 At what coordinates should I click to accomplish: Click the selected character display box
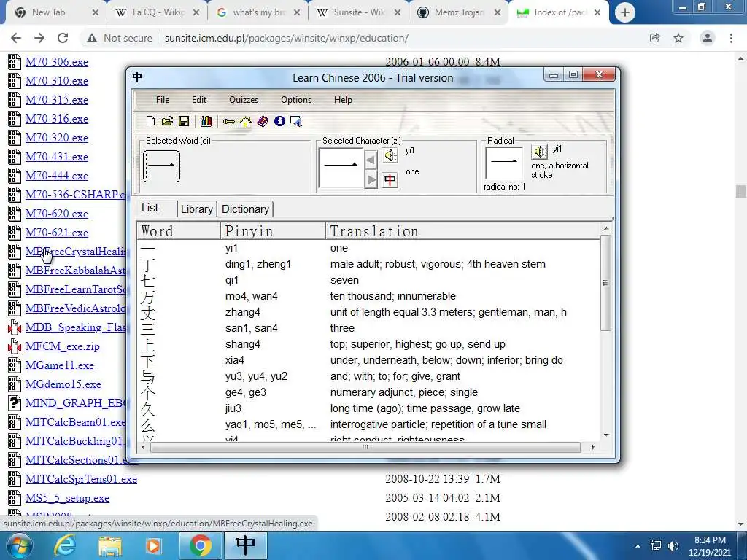[341, 168]
